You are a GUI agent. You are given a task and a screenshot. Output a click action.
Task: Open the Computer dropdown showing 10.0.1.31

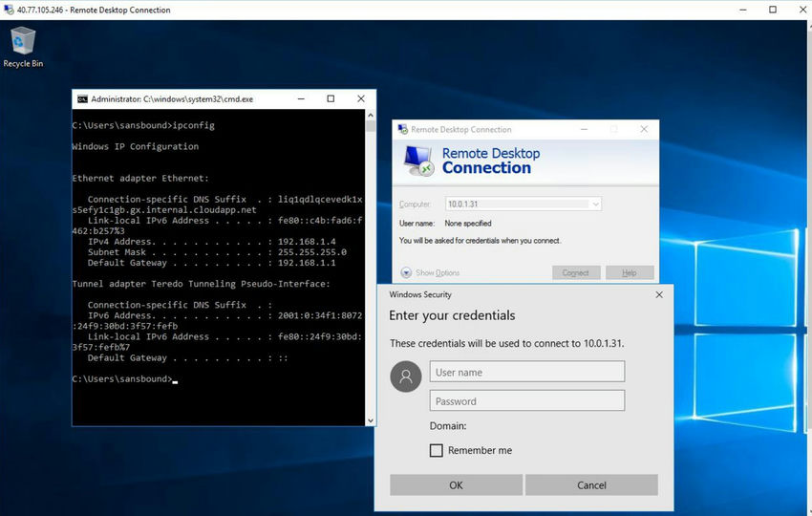[595, 204]
